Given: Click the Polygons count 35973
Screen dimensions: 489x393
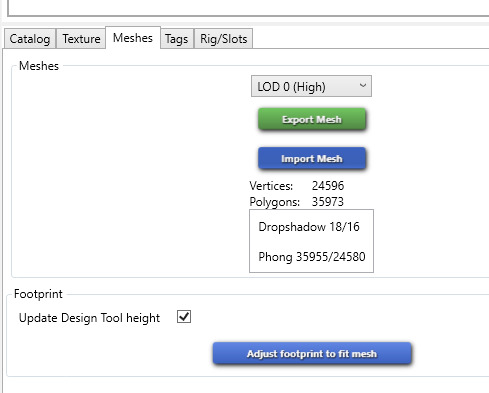Looking at the screenshot, I should point(327,202).
